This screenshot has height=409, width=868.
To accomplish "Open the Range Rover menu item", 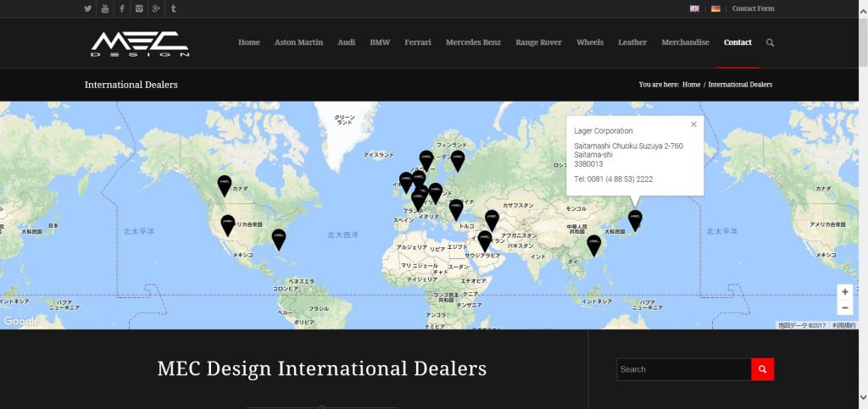I will click(538, 42).
